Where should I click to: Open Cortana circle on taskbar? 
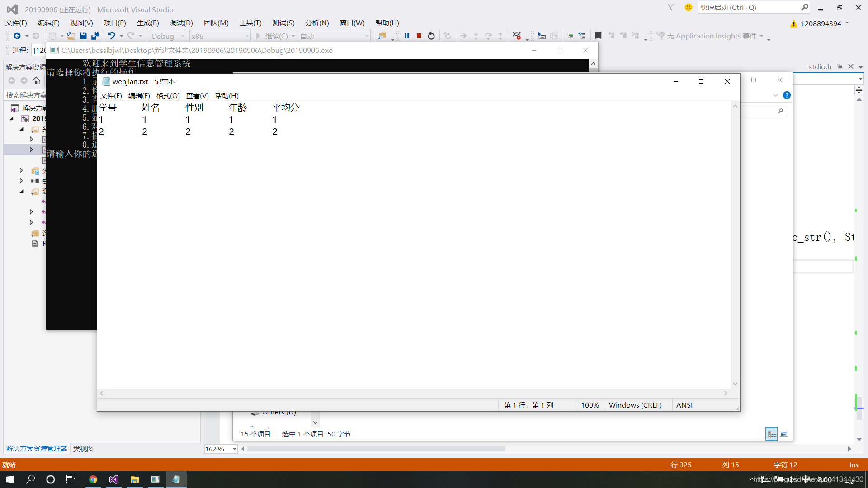tap(51, 479)
